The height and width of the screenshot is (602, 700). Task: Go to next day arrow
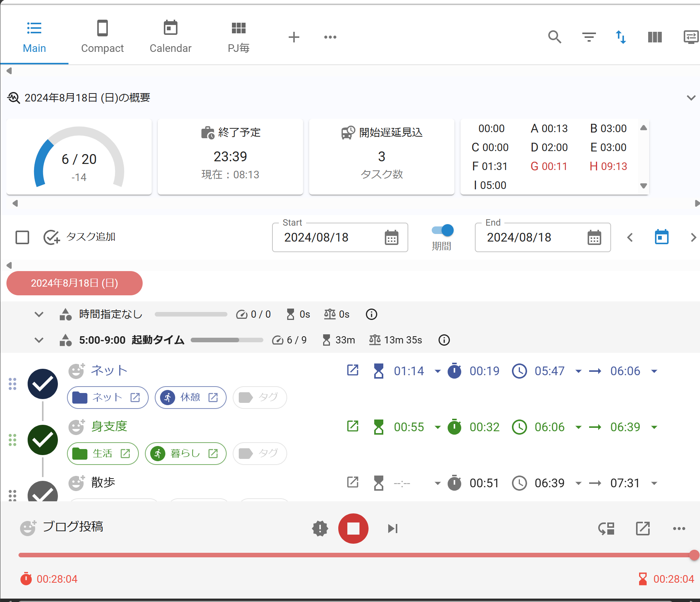click(693, 237)
